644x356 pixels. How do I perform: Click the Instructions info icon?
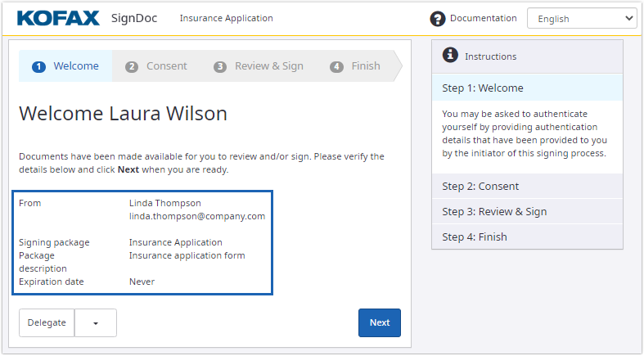[449, 56]
